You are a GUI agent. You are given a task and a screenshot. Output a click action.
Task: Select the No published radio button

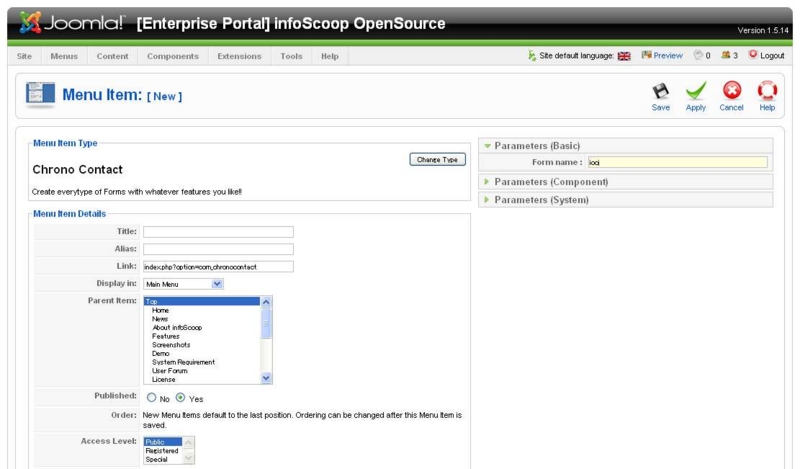152,398
